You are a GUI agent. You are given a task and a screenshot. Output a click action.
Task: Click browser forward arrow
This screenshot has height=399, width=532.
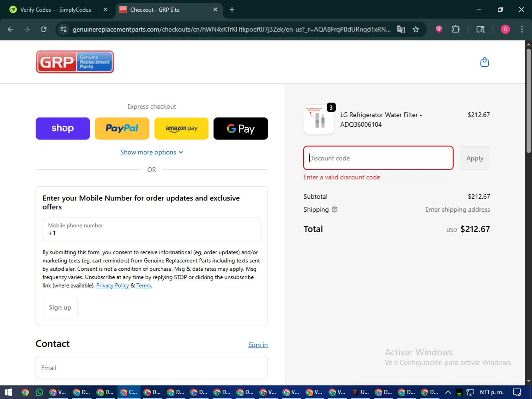point(27,29)
